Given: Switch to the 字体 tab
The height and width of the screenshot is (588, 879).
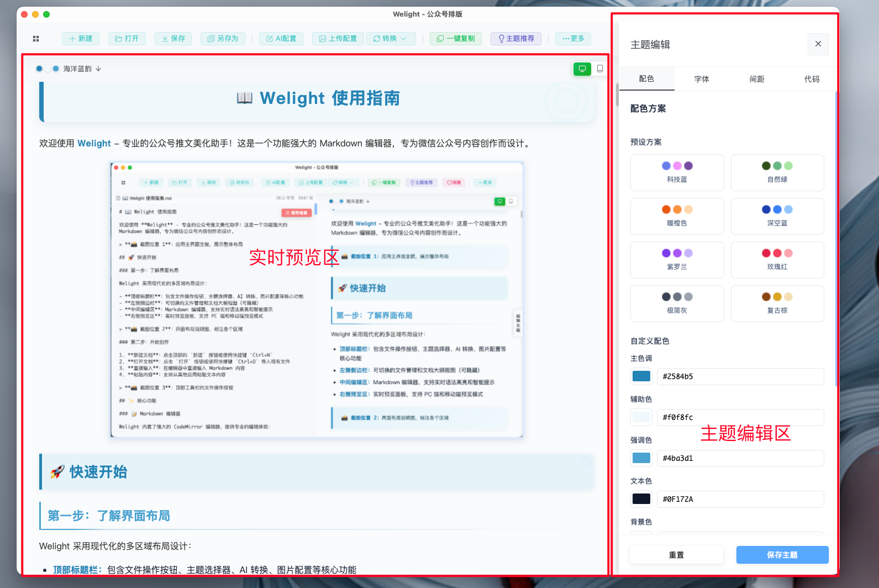Looking at the screenshot, I should [x=702, y=79].
